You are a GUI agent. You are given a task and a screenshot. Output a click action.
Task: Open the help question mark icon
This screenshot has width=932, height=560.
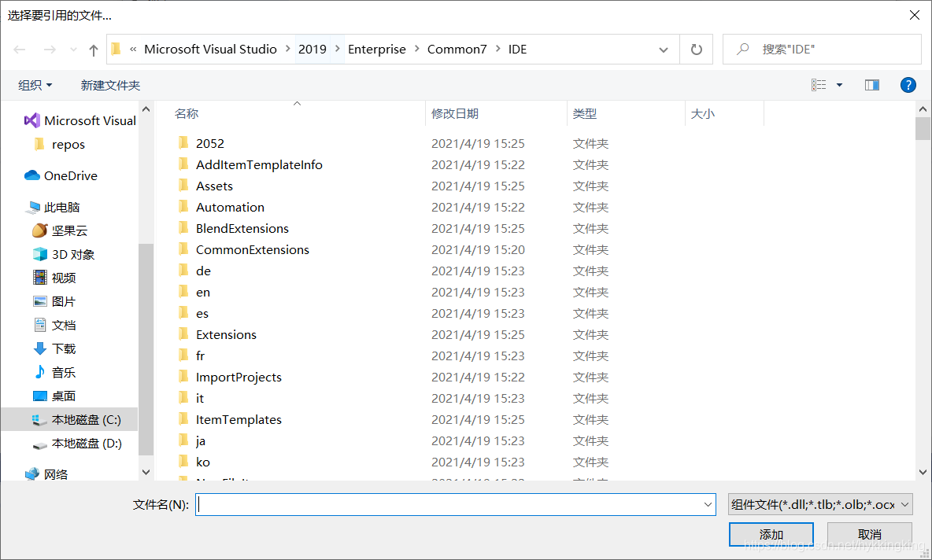coord(908,85)
